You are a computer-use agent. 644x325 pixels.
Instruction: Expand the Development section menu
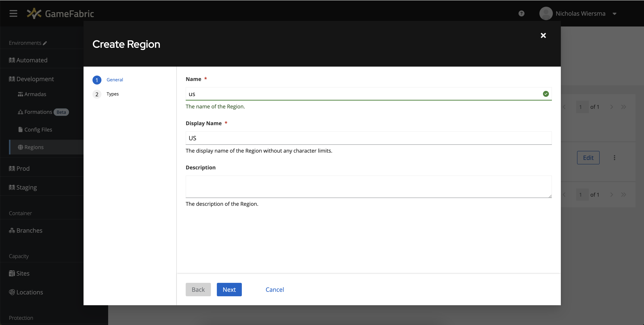[35, 79]
